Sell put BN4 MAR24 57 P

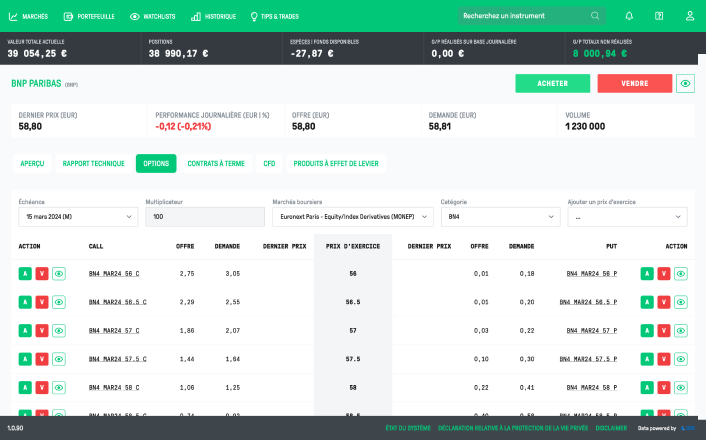[664, 331]
